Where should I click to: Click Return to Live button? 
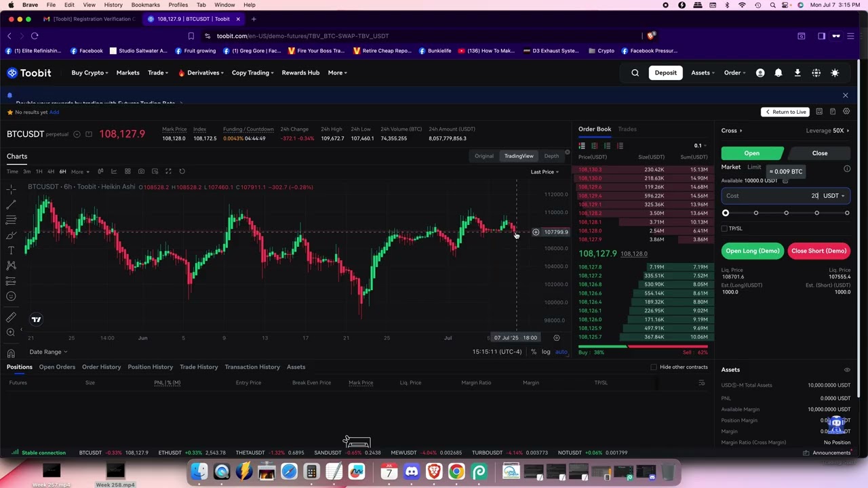coord(785,112)
